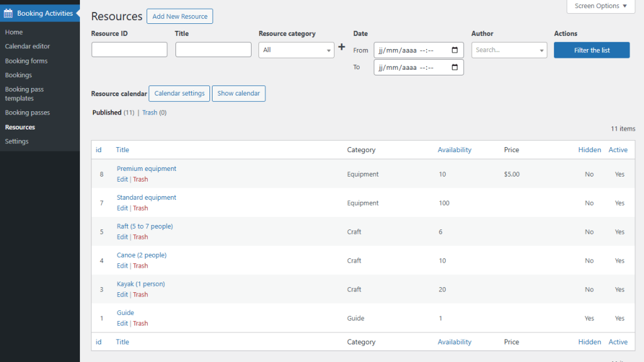Trash the Canoe resource
The height and width of the screenshot is (362, 644).
(x=140, y=266)
